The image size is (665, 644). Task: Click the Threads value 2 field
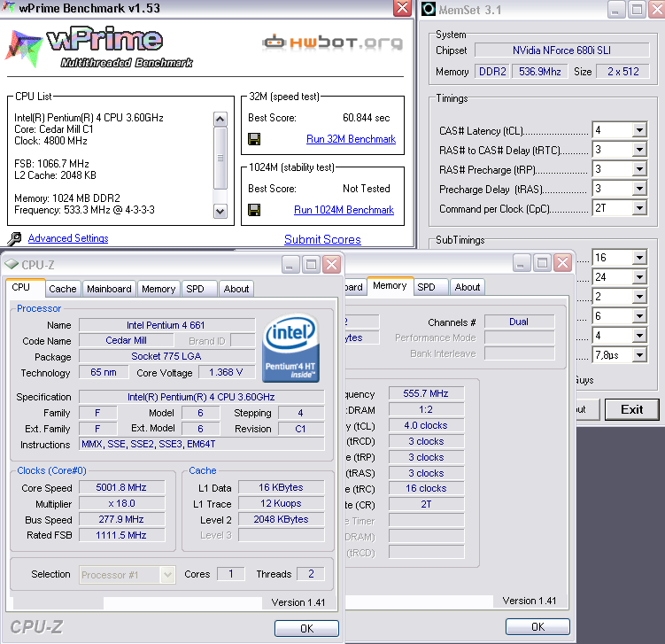tap(311, 573)
